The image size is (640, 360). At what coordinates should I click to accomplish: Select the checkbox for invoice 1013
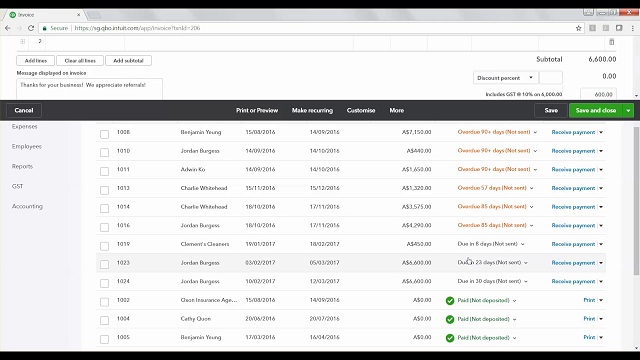[x=104, y=190]
